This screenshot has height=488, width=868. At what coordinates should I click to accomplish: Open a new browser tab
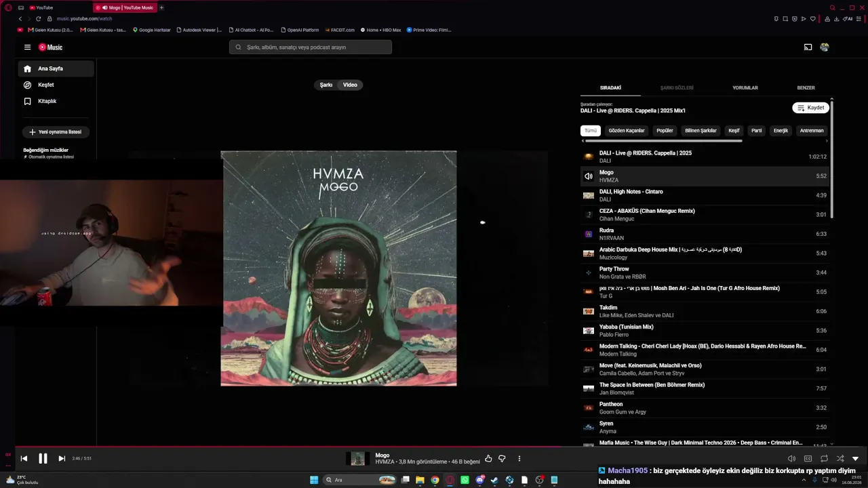click(x=161, y=7)
